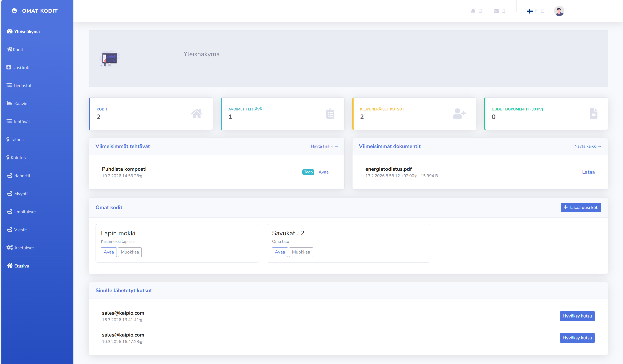Go to Asetukset settings in sidebar
The height and width of the screenshot is (364, 623).
(24, 248)
